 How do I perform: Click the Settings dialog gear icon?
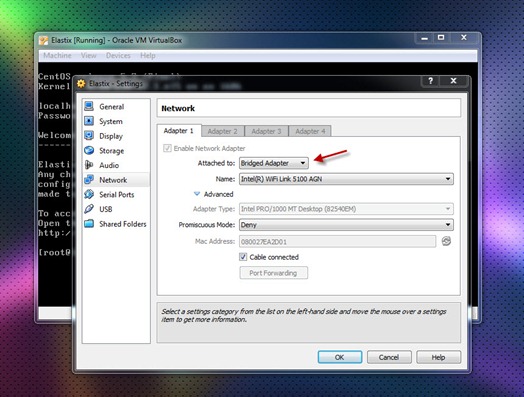81,83
